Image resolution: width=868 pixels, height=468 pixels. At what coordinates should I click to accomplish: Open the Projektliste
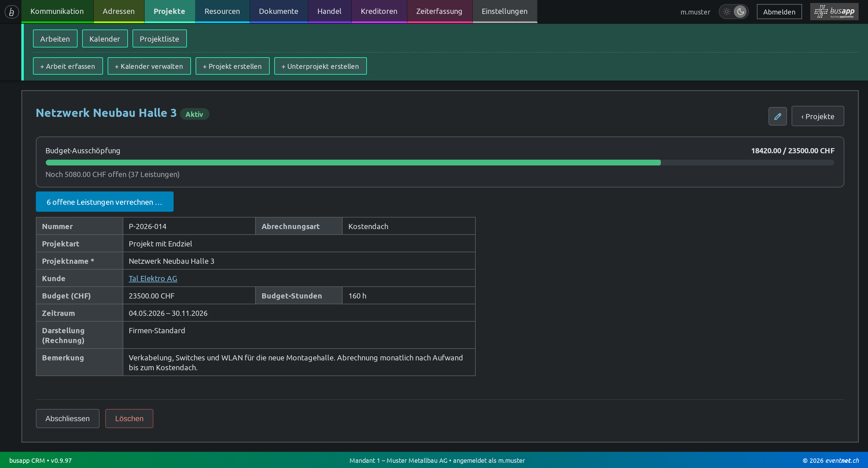click(x=159, y=39)
